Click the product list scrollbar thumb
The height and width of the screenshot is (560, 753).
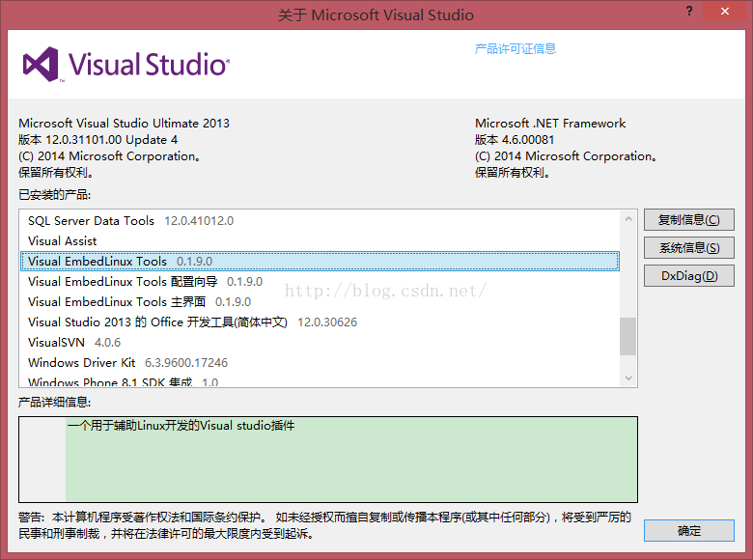(628, 336)
